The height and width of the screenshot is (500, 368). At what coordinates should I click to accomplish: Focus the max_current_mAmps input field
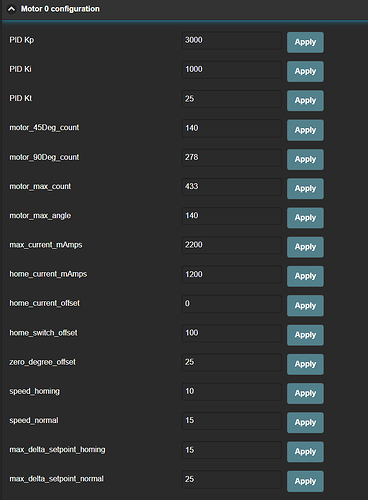point(232,245)
